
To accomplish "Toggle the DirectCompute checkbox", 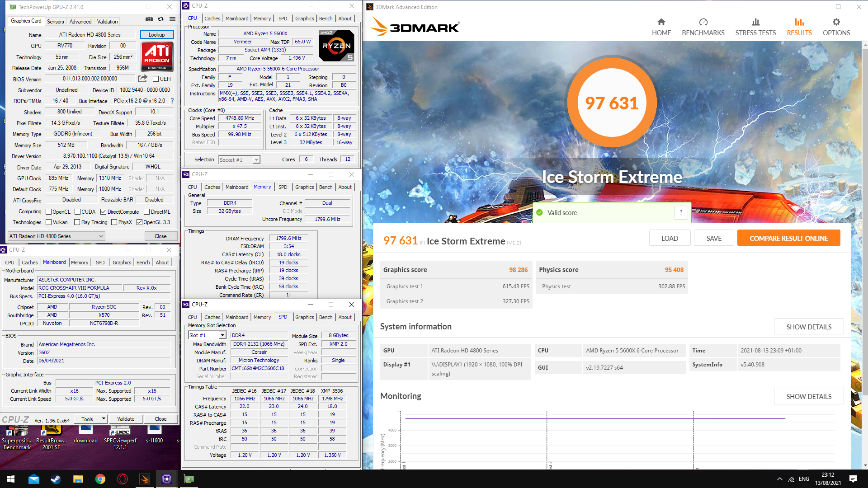I will (x=103, y=211).
